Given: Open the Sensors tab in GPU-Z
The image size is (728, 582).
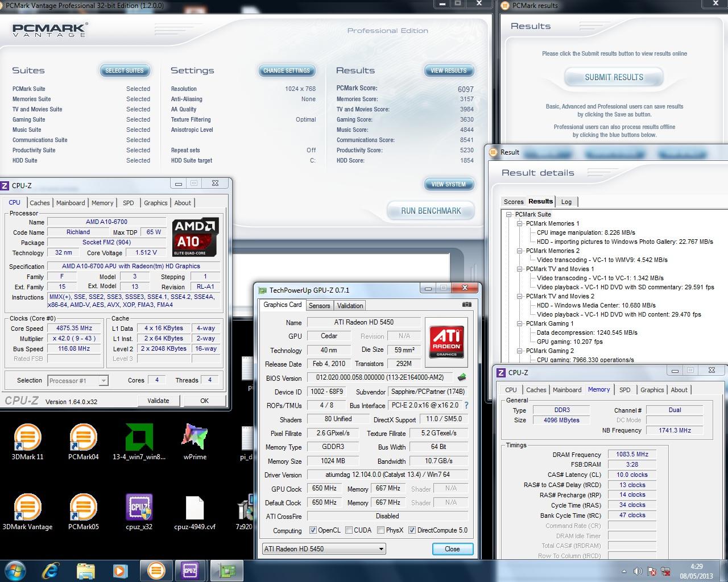Looking at the screenshot, I should click(319, 305).
